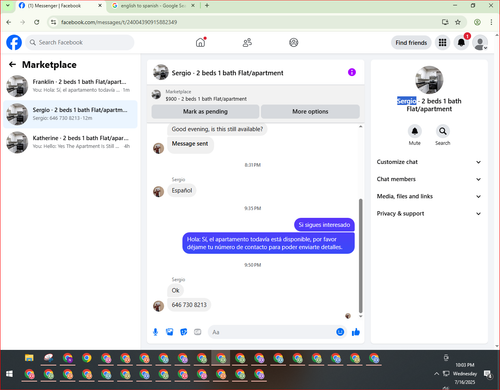Click the Español message bubble
The height and width of the screenshot is (390, 500).
182,191
